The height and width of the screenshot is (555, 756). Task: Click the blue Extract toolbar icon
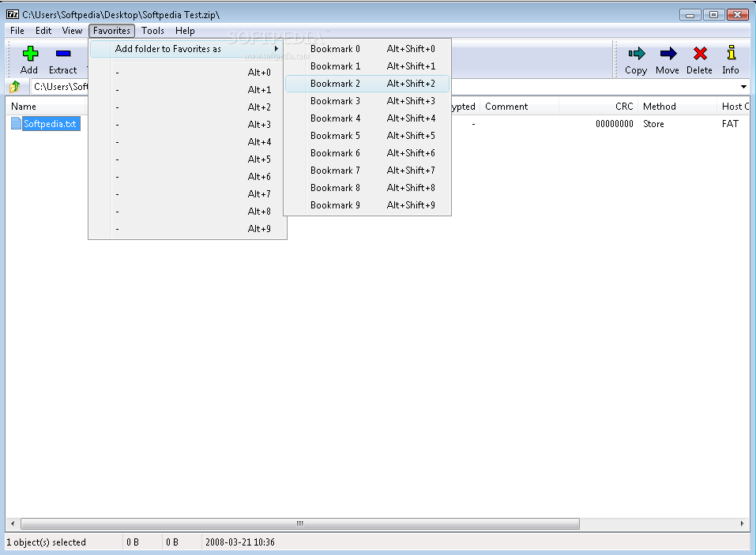(63, 54)
